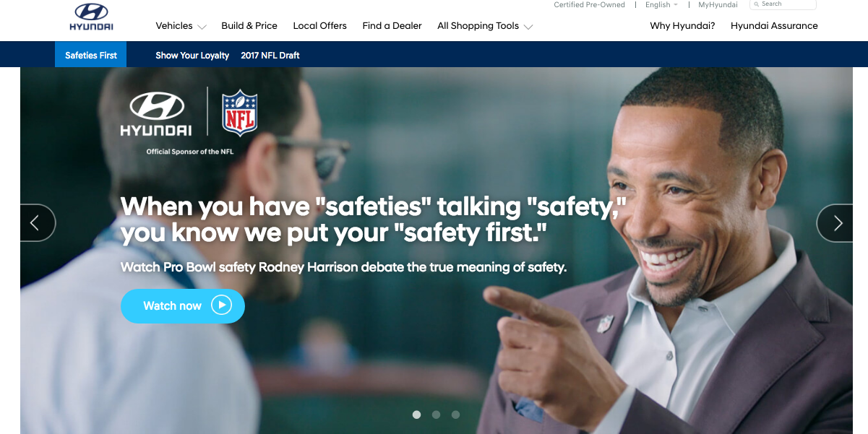
Task: Switch to Show Your Loyalty tab
Action: [192, 55]
